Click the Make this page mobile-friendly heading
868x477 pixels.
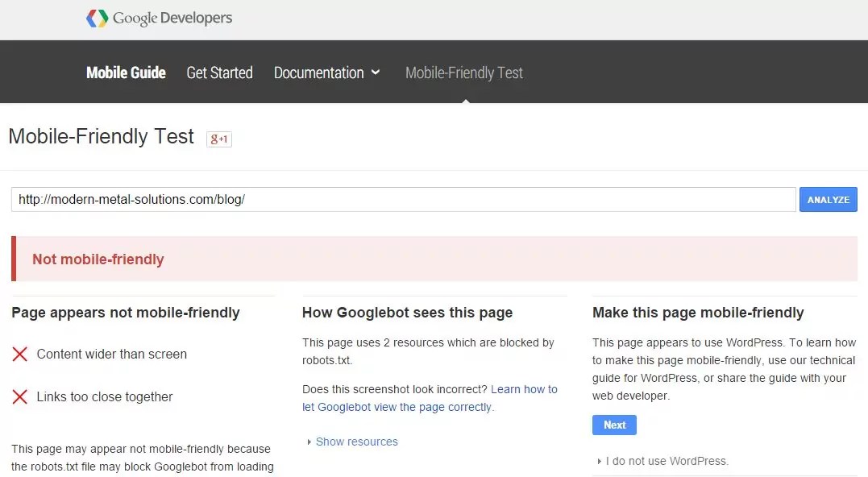pyautogui.click(x=698, y=313)
